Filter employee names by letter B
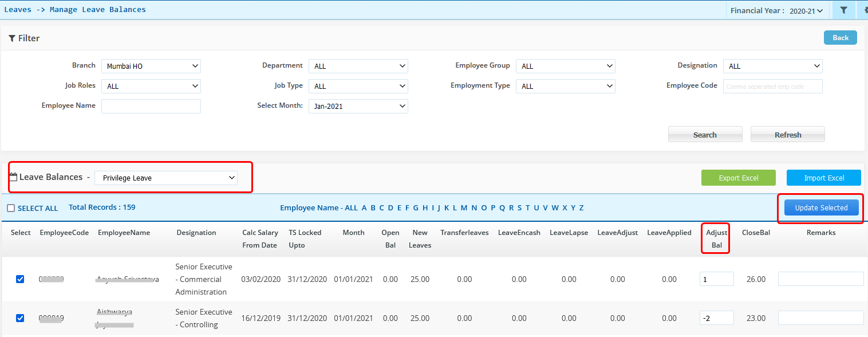The width and height of the screenshot is (868, 337). [x=373, y=207]
